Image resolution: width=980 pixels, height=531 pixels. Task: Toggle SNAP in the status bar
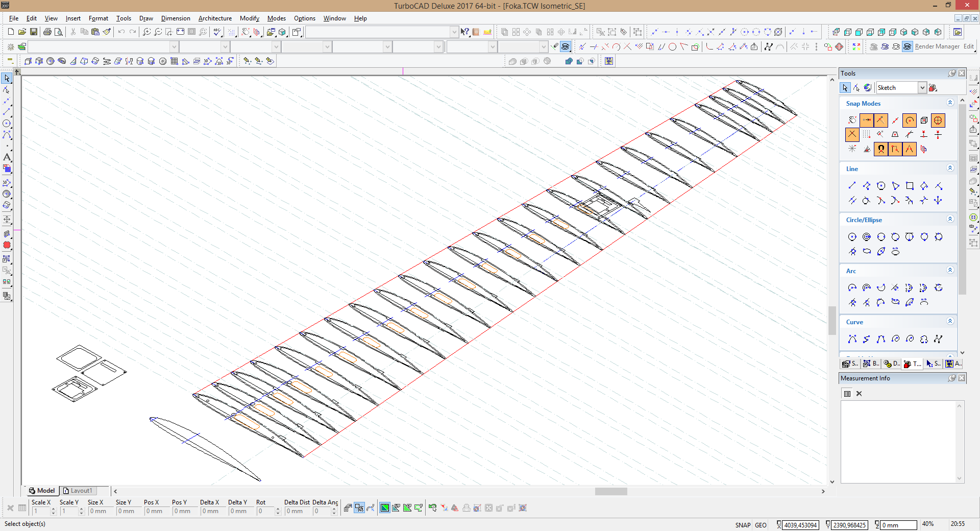(x=743, y=525)
